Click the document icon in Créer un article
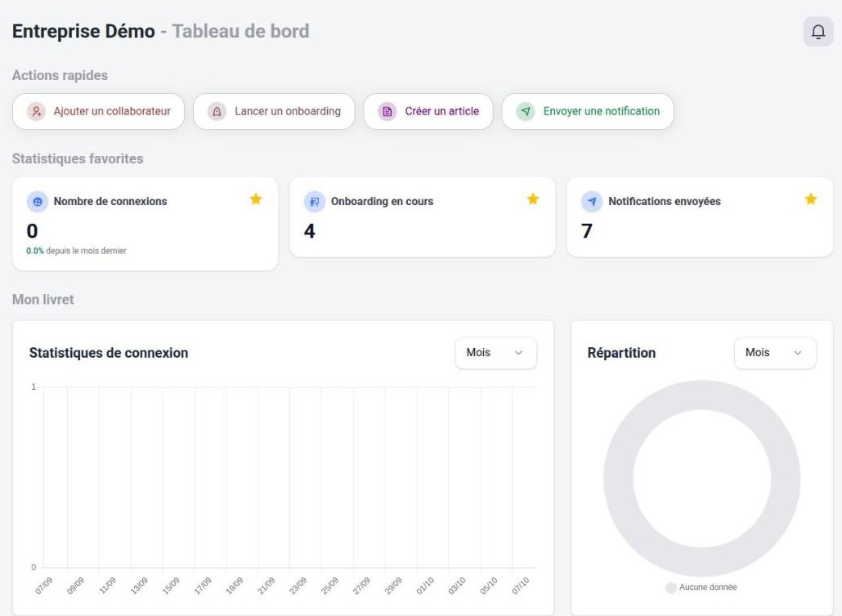Image resolution: width=842 pixels, height=616 pixels. coord(387,112)
